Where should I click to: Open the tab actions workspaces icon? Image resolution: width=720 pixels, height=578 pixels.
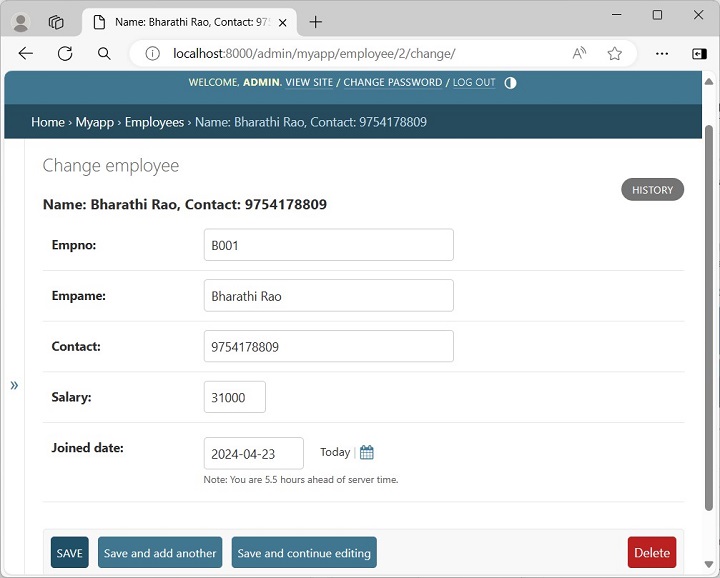pyautogui.click(x=56, y=22)
